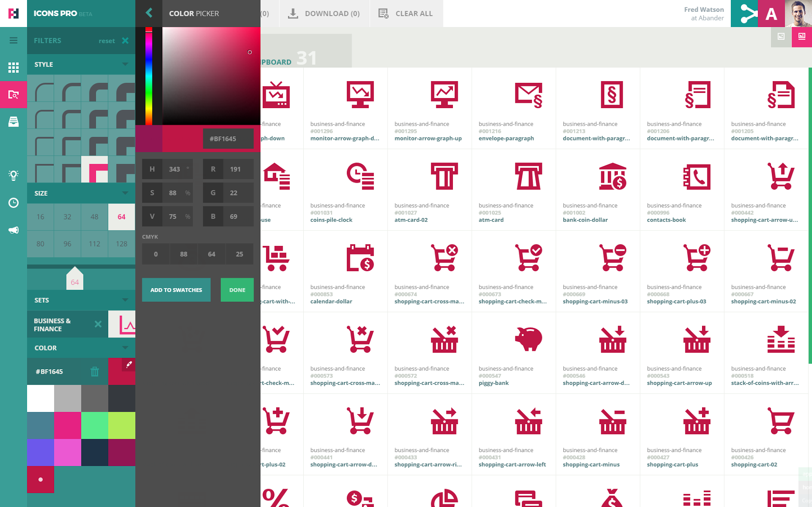This screenshot has width=812, height=507.
Task: Open the grid view sidebar icon
Action: pyautogui.click(x=14, y=68)
